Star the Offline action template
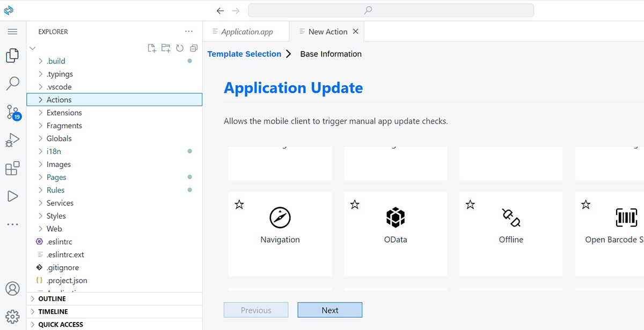Screen dimensions: 644x330 pyautogui.click(x=470, y=204)
